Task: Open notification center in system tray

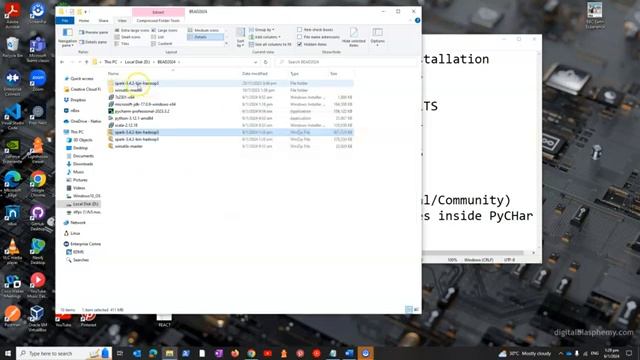Action: pyautogui.click(x=629, y=353)
